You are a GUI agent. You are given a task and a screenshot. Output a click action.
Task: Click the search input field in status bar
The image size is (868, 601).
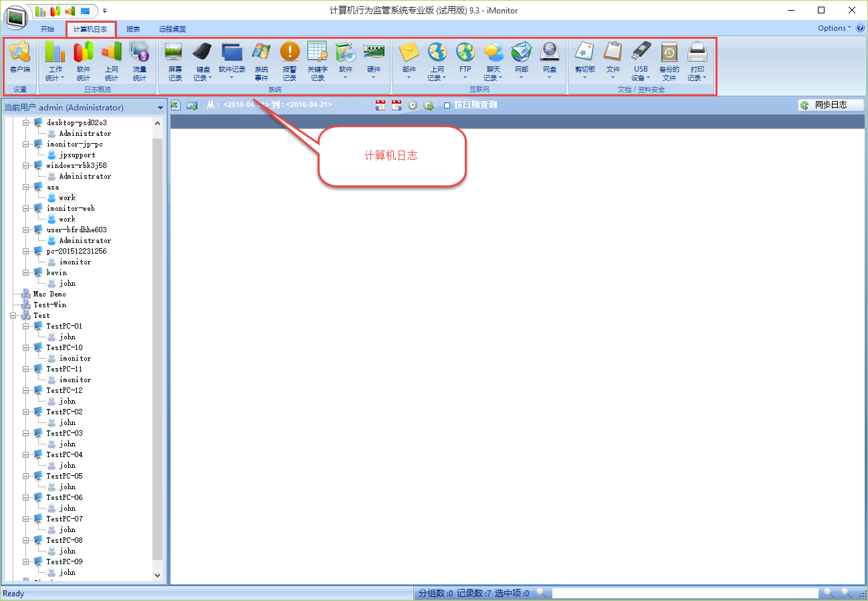[x=685, y=594]
